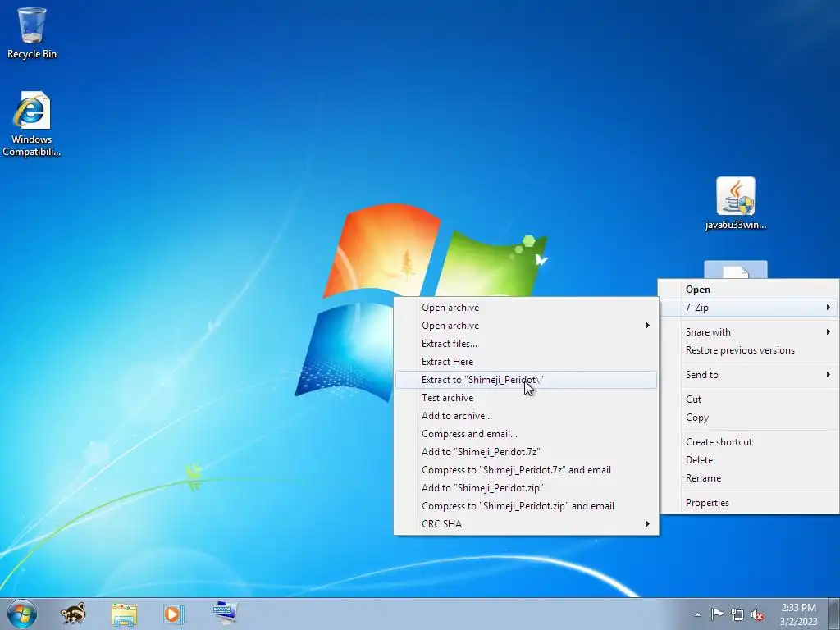Expand the Share with submenu

pos(749,332)
